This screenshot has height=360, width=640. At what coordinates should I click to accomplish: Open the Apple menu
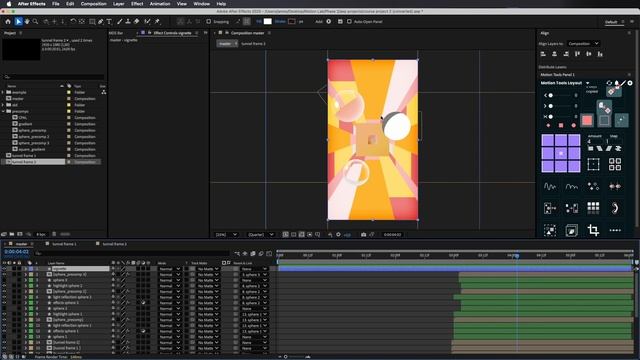pyautogui.click(x=9, y=4)
